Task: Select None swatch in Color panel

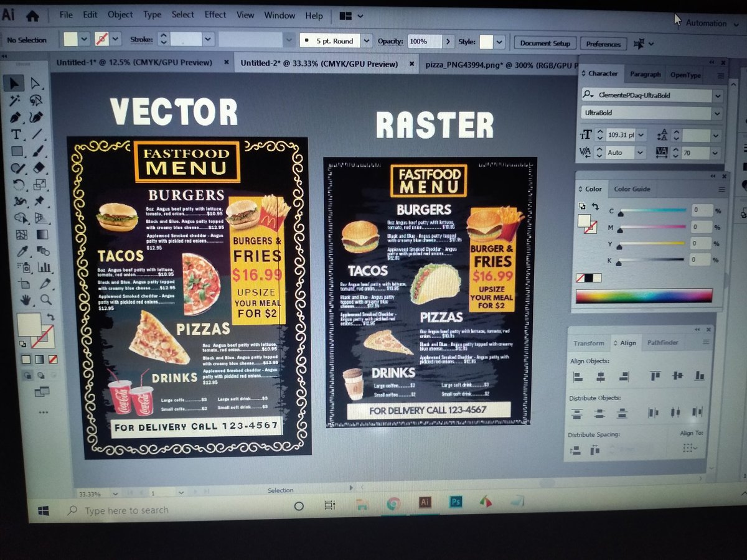Action: [580, 278]
